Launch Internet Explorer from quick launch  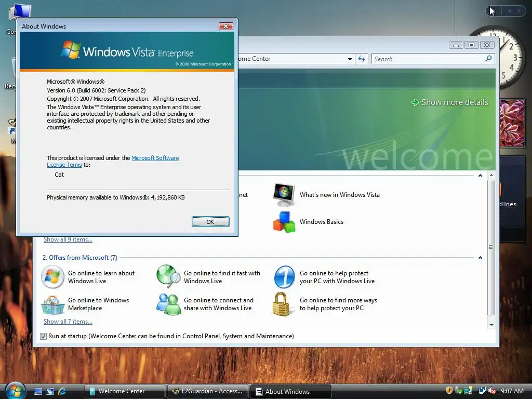[62, 391]
